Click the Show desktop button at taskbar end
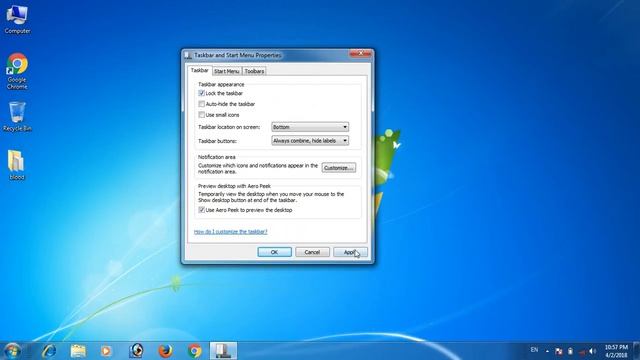The height and width of the screenshot is (360, 640). point(636,351)
